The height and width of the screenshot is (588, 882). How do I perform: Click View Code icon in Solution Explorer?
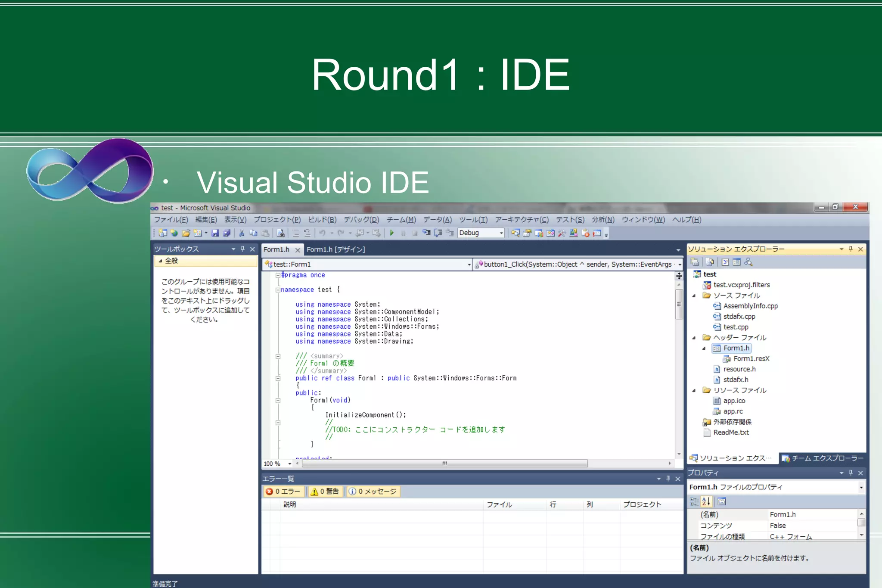725,262
